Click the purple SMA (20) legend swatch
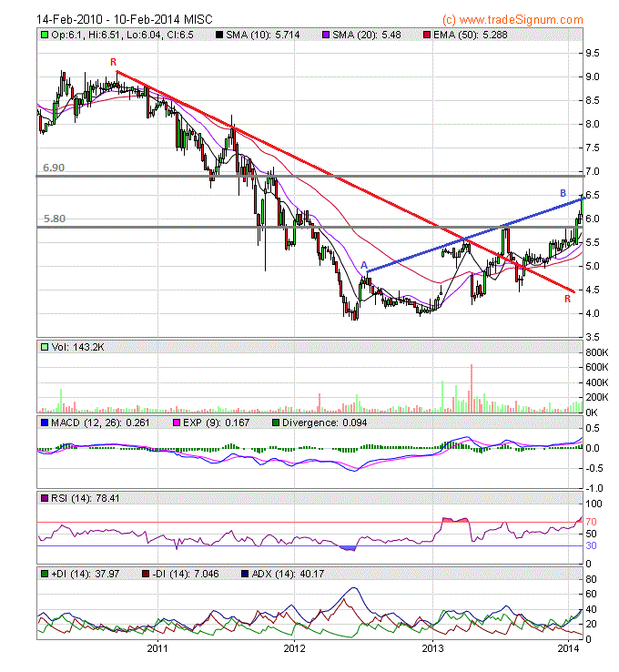Image resolution: width=619 pixels, height=672 pixels. click(326, 35)
